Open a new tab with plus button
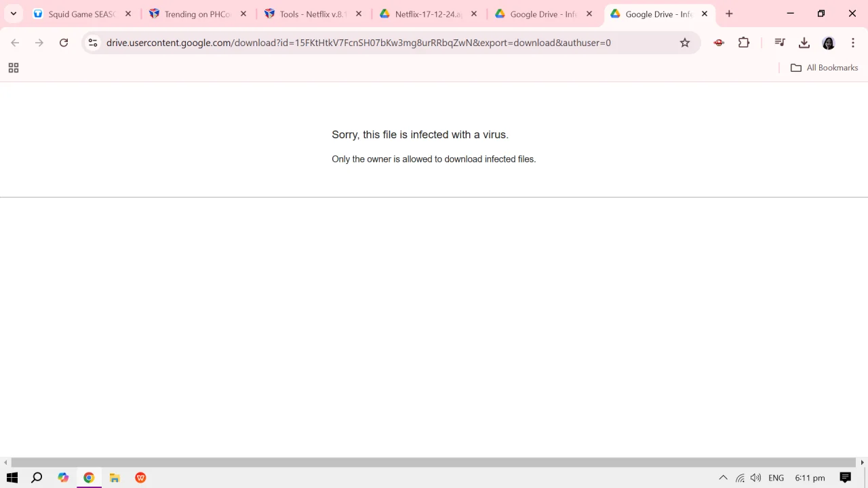Viewport: 868px width, 488px height. point(729,14)
